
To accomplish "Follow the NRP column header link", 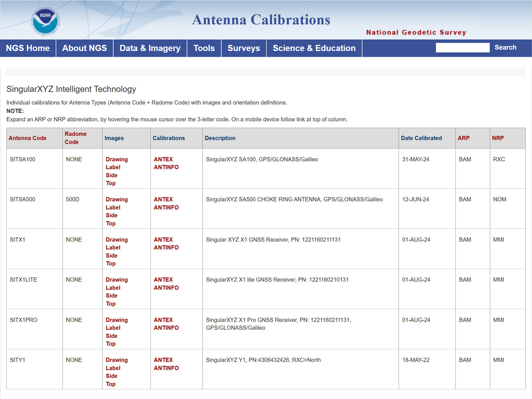I will point(497,138).
